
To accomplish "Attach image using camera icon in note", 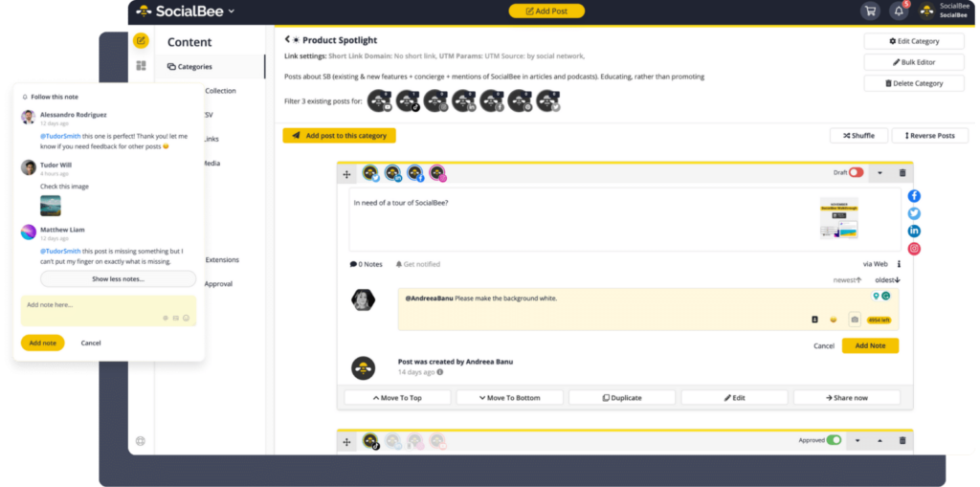I will coord(855,320).
